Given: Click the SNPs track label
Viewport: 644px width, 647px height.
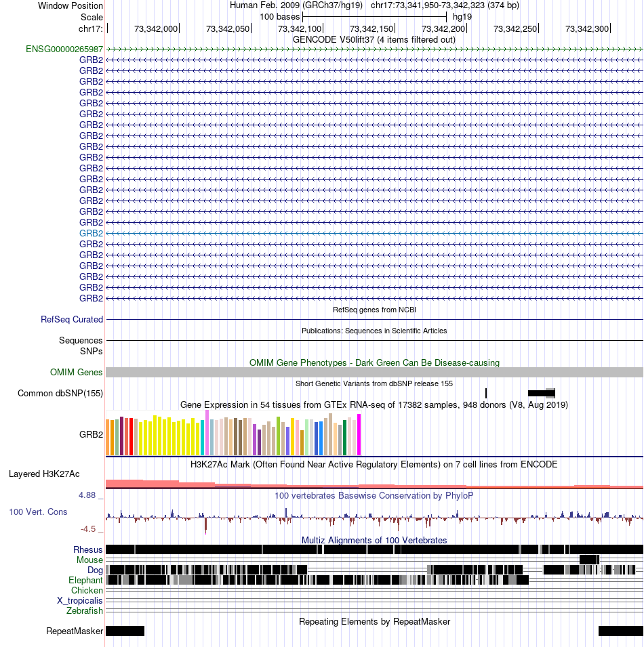Looking at the screenshot, I should [x=92, y=351].
